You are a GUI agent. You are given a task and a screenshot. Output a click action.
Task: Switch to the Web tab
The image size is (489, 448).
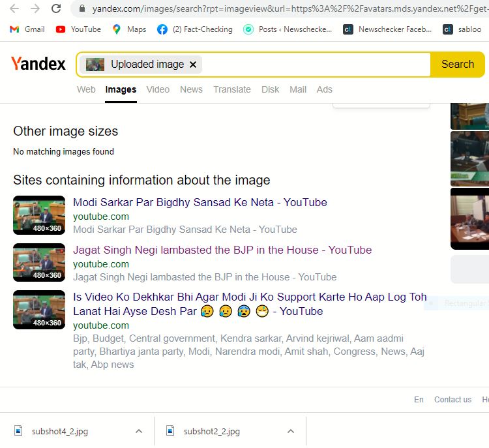(x=86, y=89)
